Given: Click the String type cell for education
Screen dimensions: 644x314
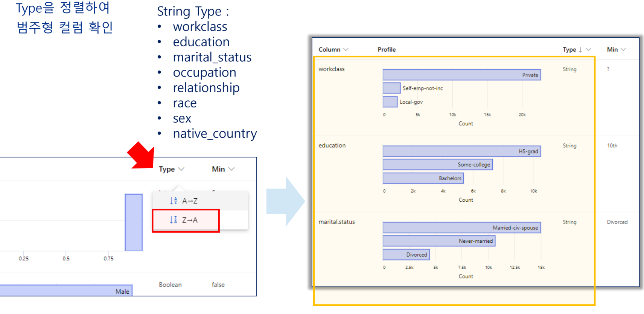Looking at the screenshot, I should 569,146.
